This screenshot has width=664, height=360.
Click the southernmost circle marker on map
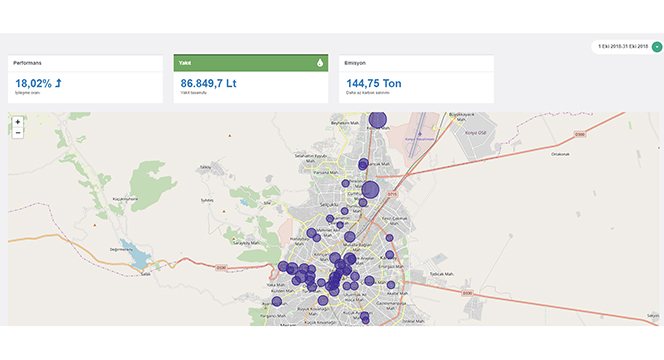coord(365,321)
